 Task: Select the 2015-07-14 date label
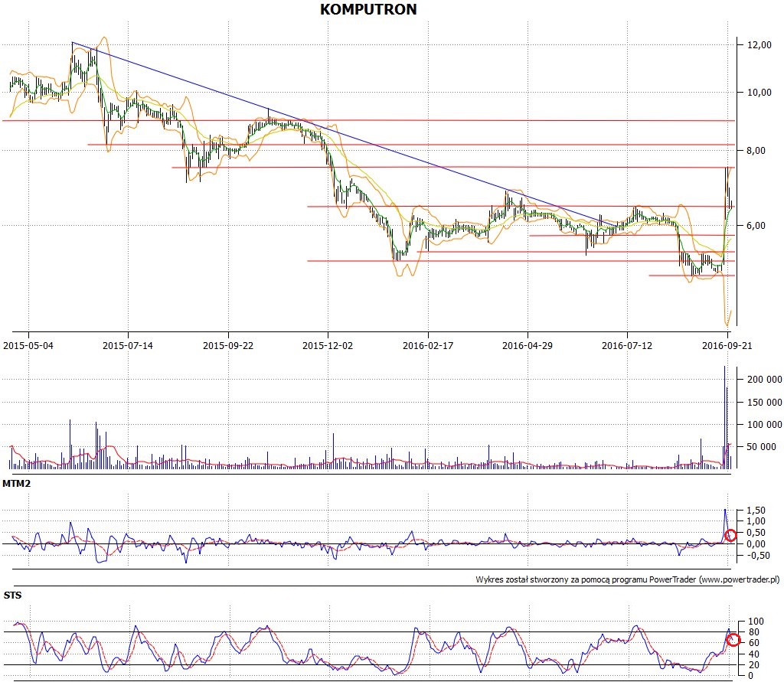128,345
